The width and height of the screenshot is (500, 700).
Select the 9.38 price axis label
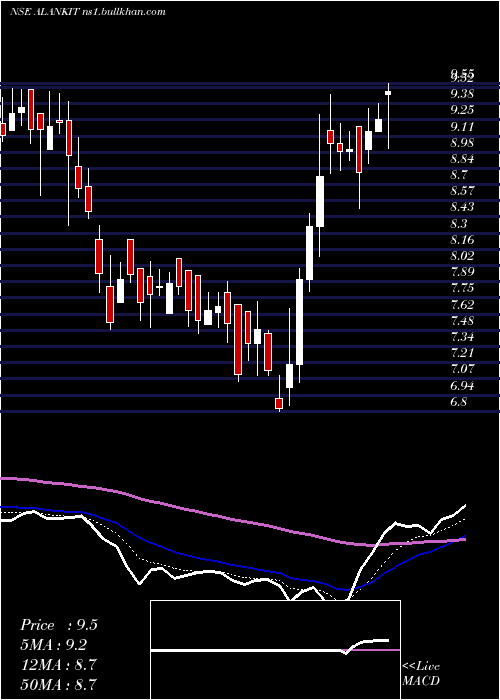pyautogui.click(x=462, y=94)
